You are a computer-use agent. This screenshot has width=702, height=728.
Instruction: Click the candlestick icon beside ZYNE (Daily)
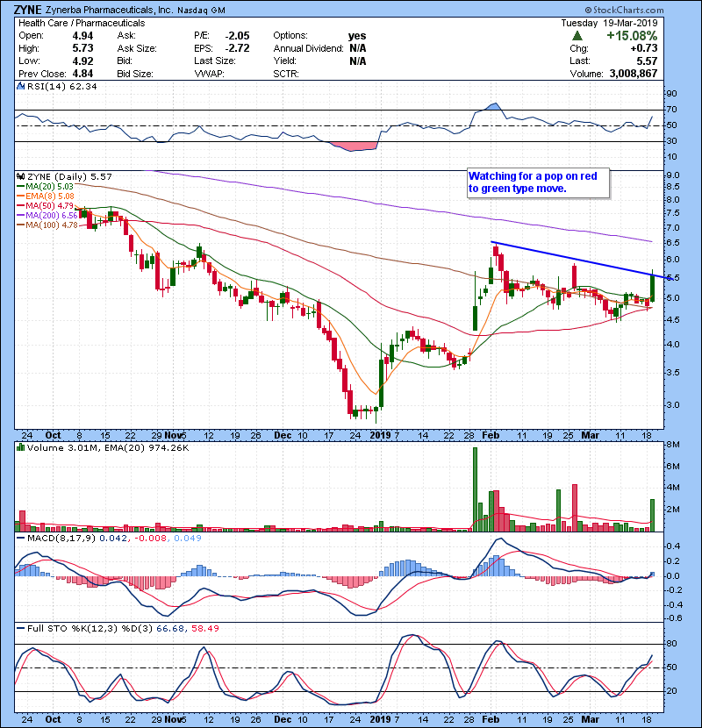20,176
